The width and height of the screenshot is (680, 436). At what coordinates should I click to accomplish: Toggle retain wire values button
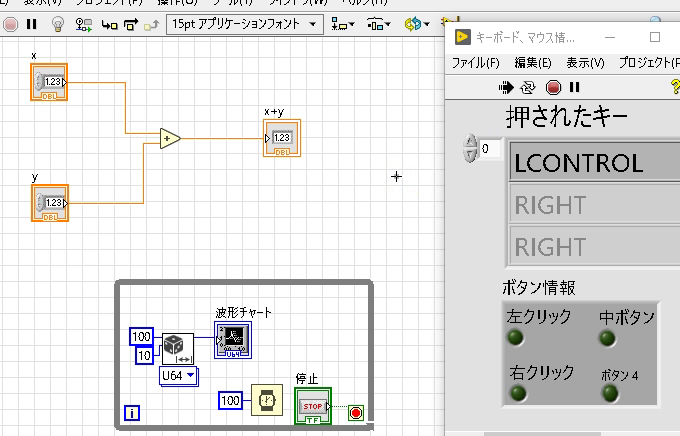pos(83,24)
